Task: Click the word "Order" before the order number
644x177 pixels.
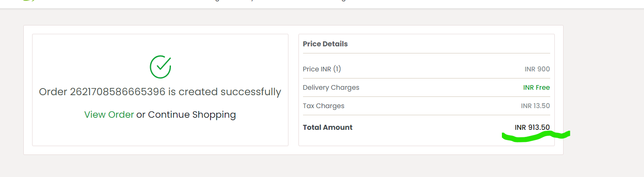Action: click(x=53, y=92)
